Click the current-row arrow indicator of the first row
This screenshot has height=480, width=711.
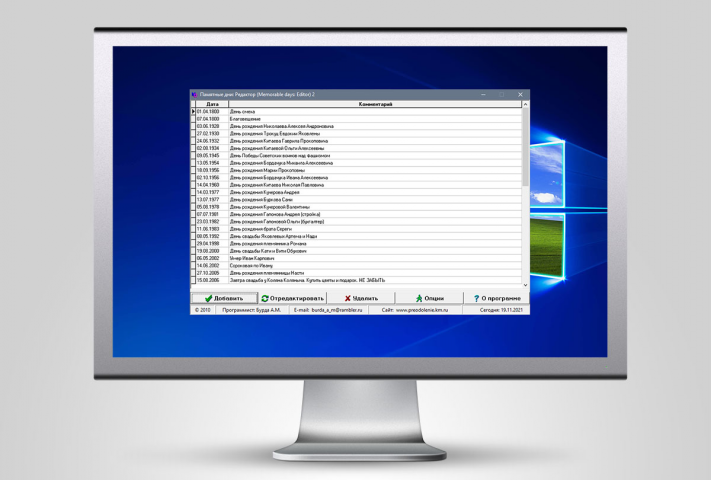(x=193, y=112)
